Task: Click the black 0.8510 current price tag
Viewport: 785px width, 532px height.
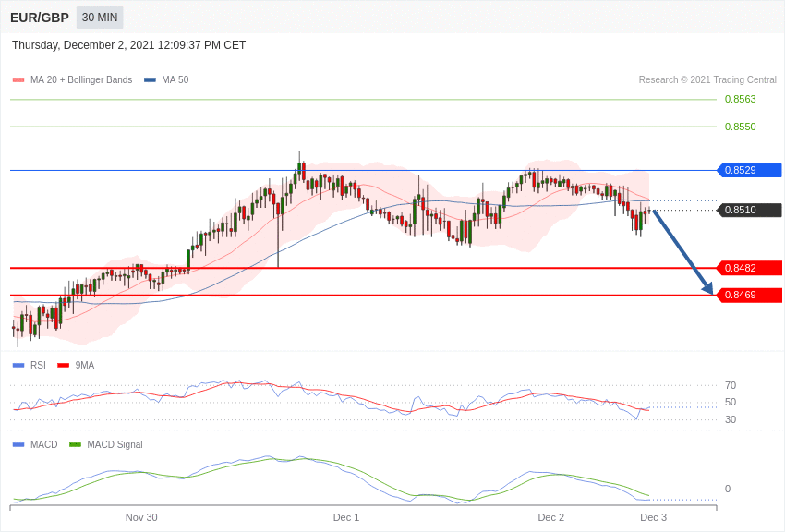Action: (x=750, y=210)
